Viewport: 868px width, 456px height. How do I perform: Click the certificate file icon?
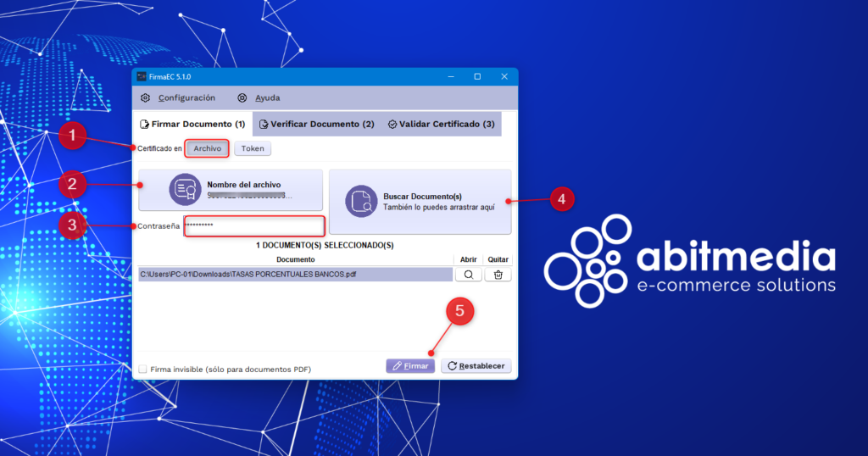coord(185,190)
